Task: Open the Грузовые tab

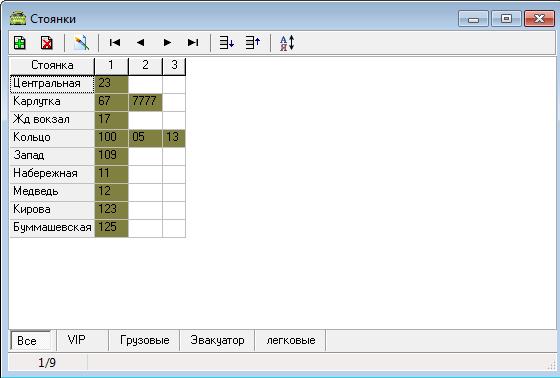Action: point(144,340)
